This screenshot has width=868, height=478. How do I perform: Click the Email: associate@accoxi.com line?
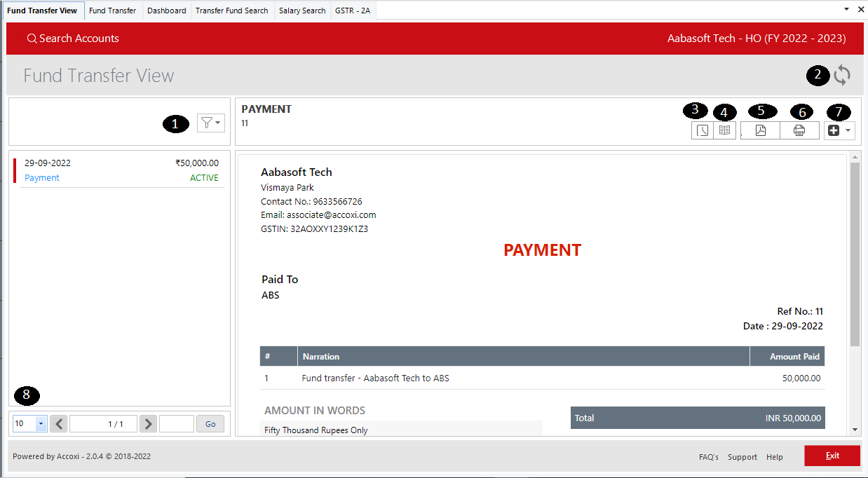(318, 215)
